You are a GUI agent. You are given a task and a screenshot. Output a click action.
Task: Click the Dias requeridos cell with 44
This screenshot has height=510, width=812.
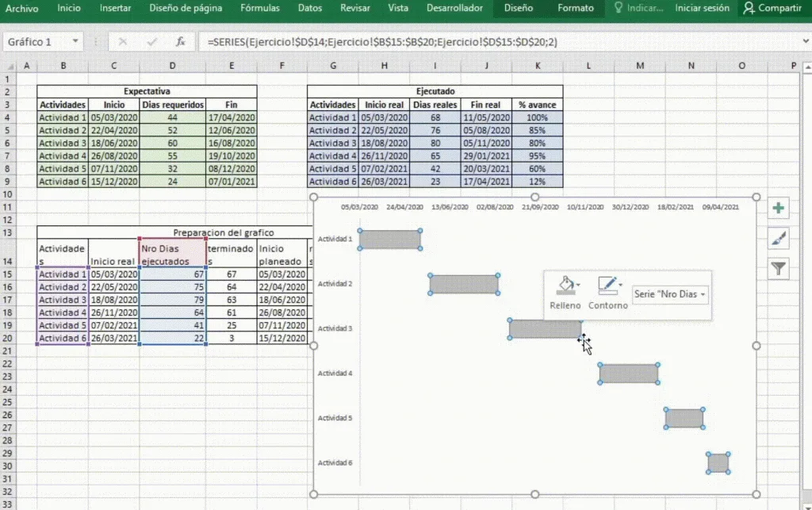coord(172,117)
